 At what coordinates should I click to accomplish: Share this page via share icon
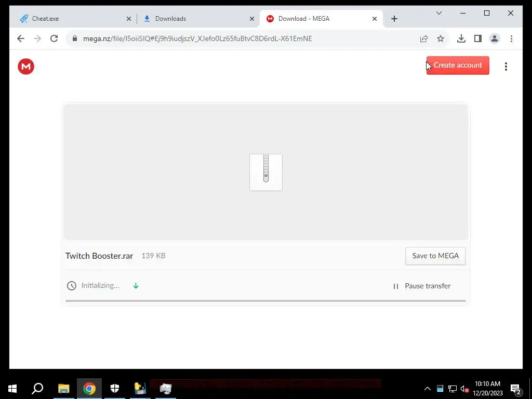pos(424,38)
